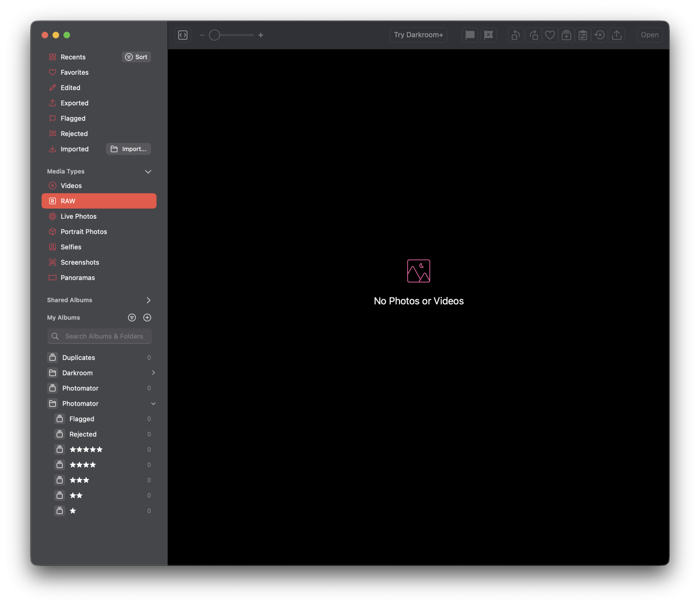
Task: Add the photo to an album
Action: coord(566,35)
